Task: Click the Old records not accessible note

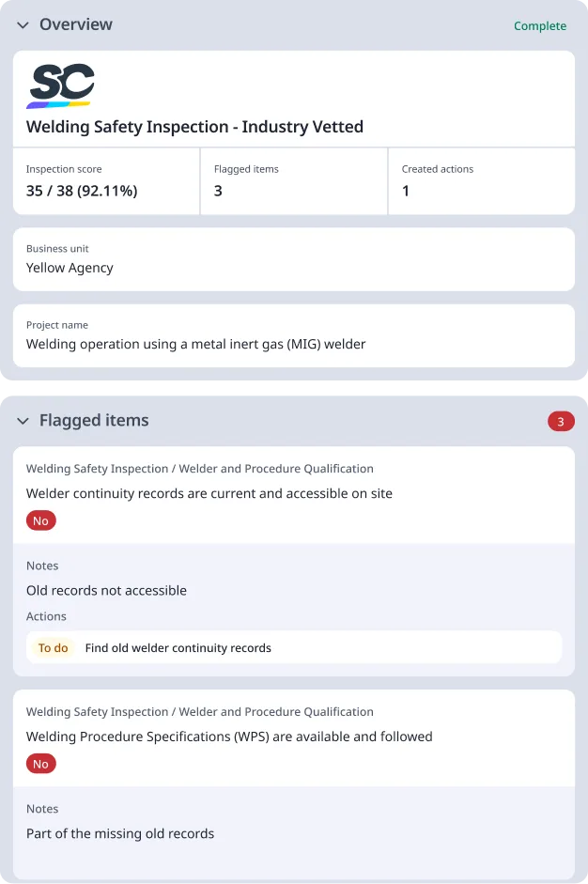Action: (x=106, y=591)
